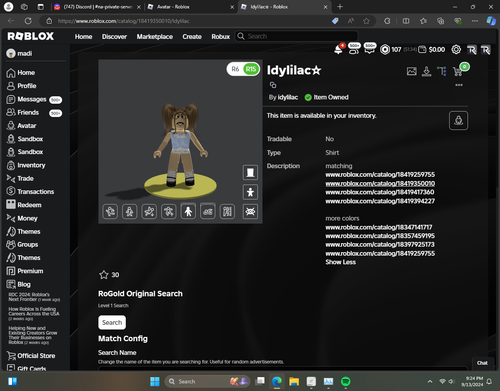Open Inventory in the left sidebar

(x=26, y=165)
